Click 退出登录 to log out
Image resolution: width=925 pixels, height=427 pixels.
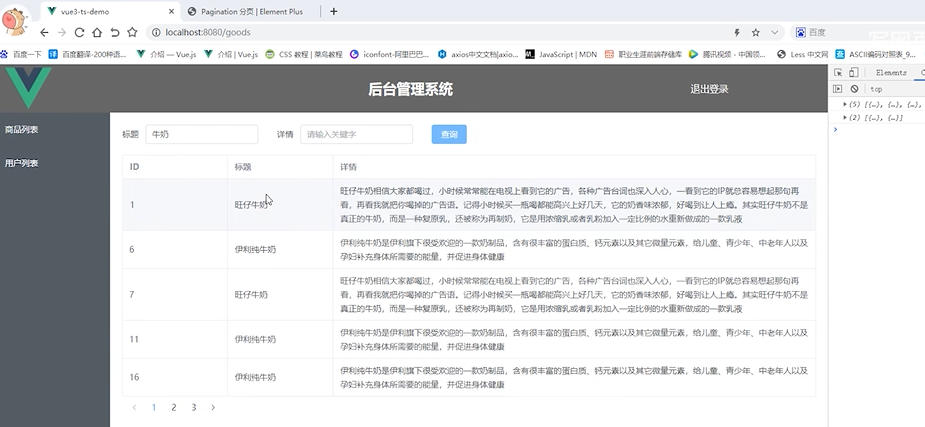(709, 89)
